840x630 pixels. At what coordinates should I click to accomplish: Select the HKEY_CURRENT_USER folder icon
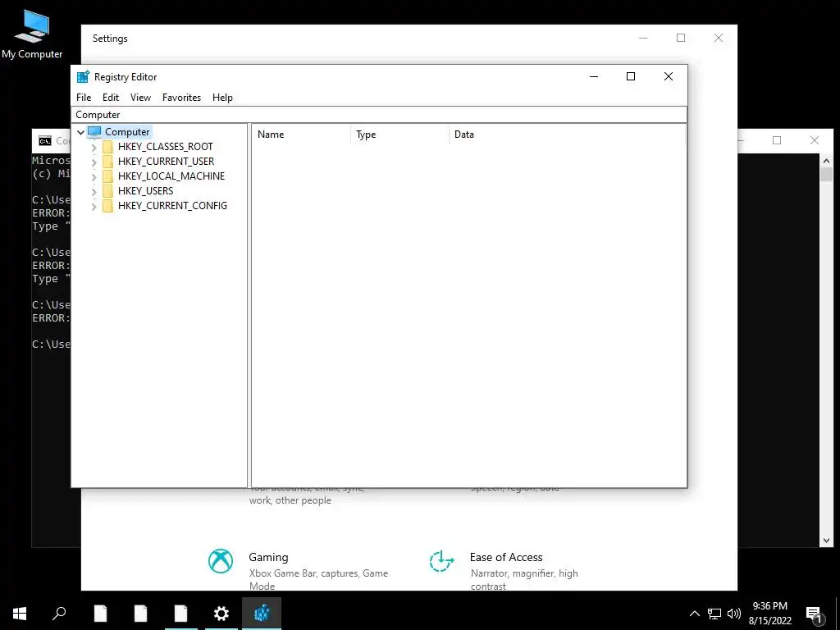(x=107, y=162)
